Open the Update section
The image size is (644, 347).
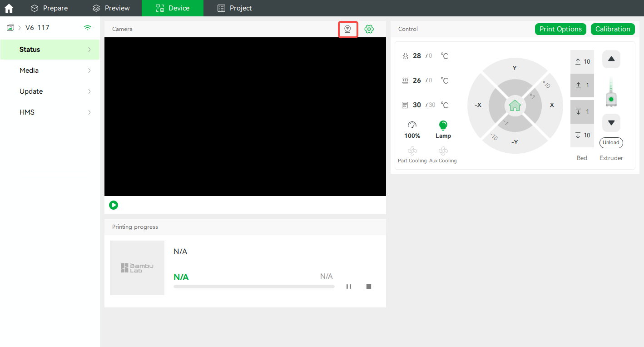click(x=50, y=91)
